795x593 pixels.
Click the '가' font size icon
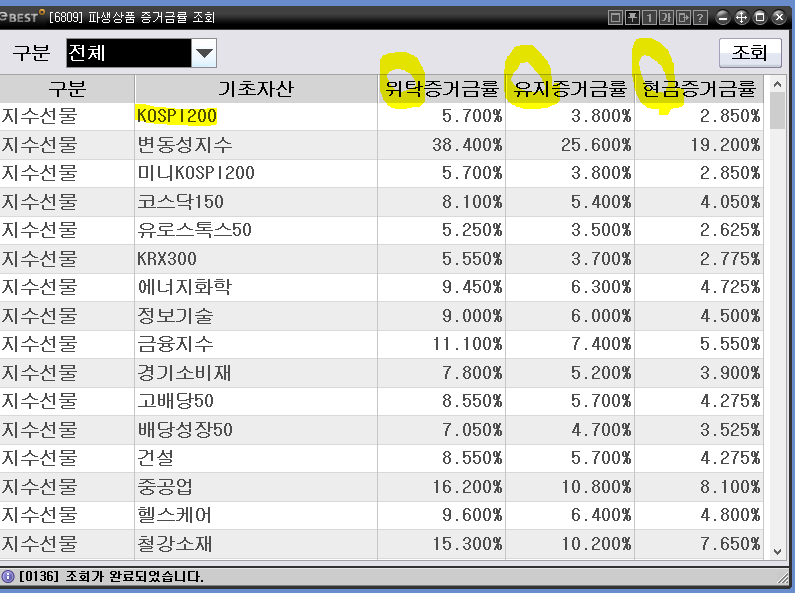tap(666, 18)
